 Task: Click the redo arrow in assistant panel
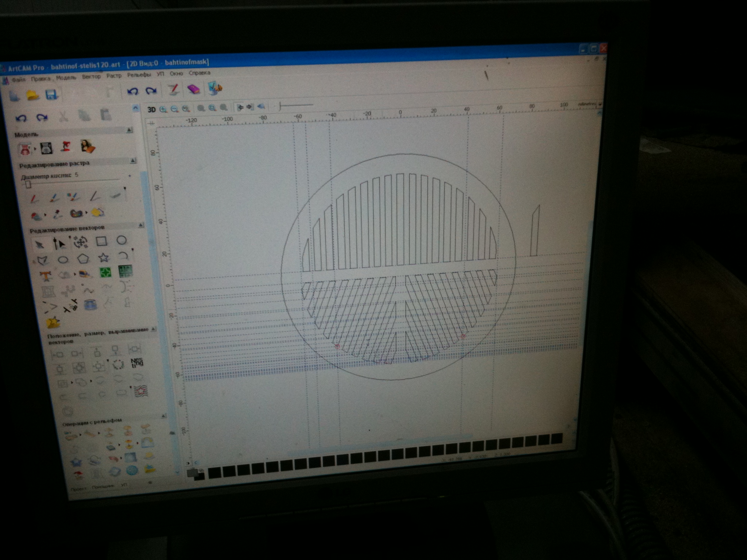point(42,117)
